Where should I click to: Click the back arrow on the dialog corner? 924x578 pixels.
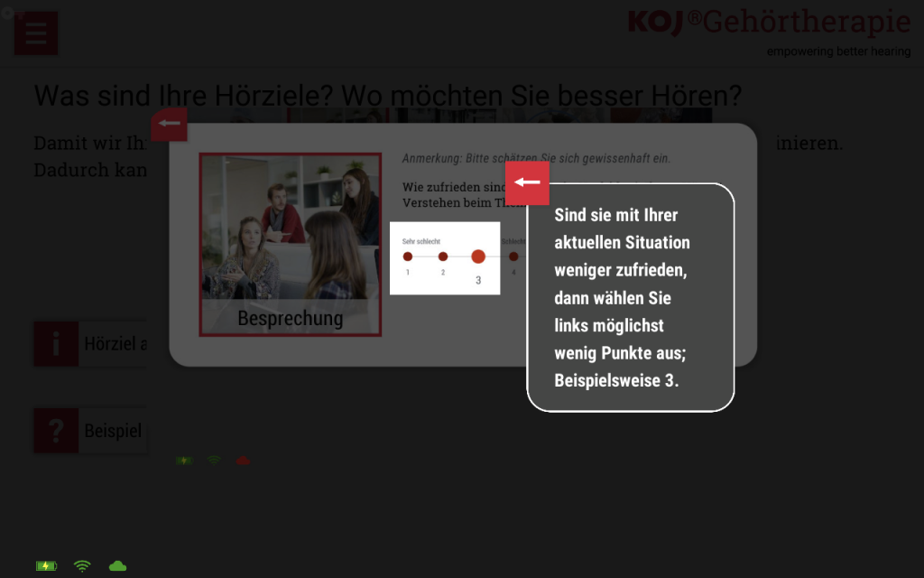click(169, 124)
